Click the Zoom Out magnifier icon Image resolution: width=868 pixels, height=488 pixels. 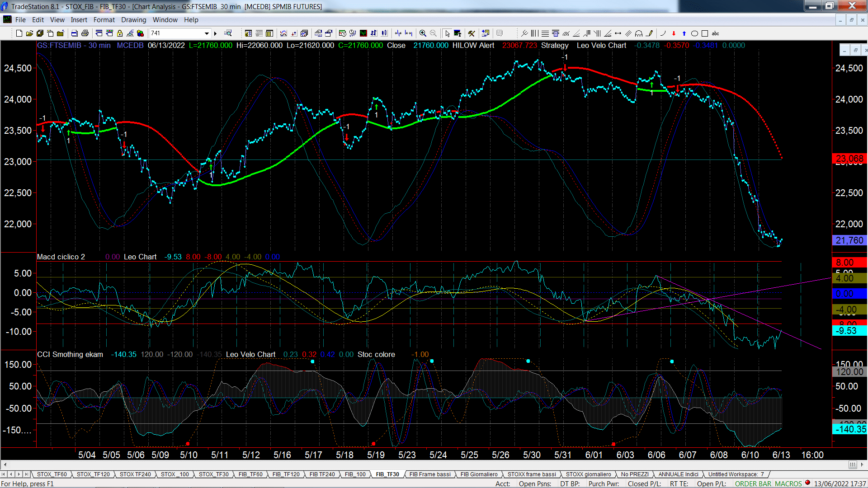coord(433,33)
